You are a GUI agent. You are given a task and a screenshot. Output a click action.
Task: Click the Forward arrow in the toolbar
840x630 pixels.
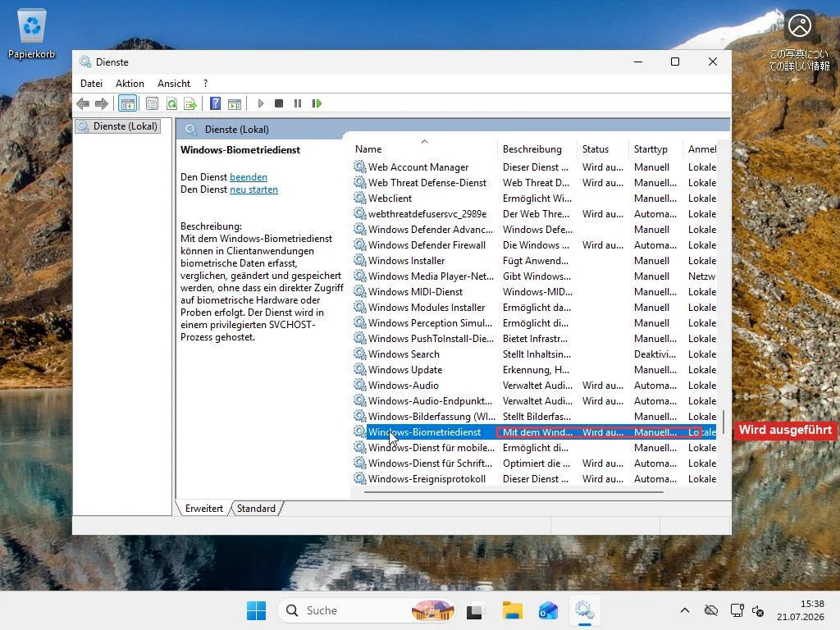[101, 103]
